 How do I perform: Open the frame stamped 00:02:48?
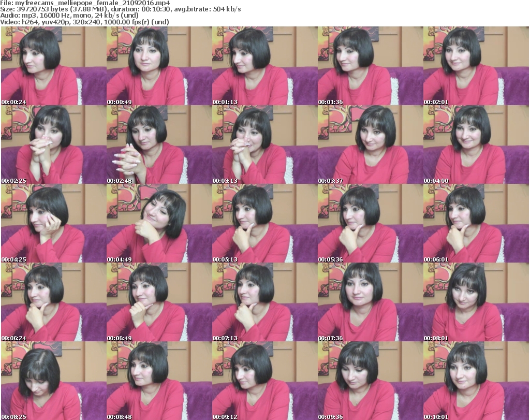(x=159, y=144)
